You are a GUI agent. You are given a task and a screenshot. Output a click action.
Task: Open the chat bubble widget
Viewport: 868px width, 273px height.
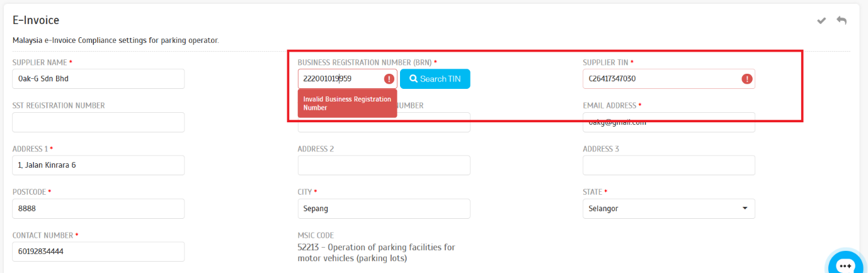(845, 265)
